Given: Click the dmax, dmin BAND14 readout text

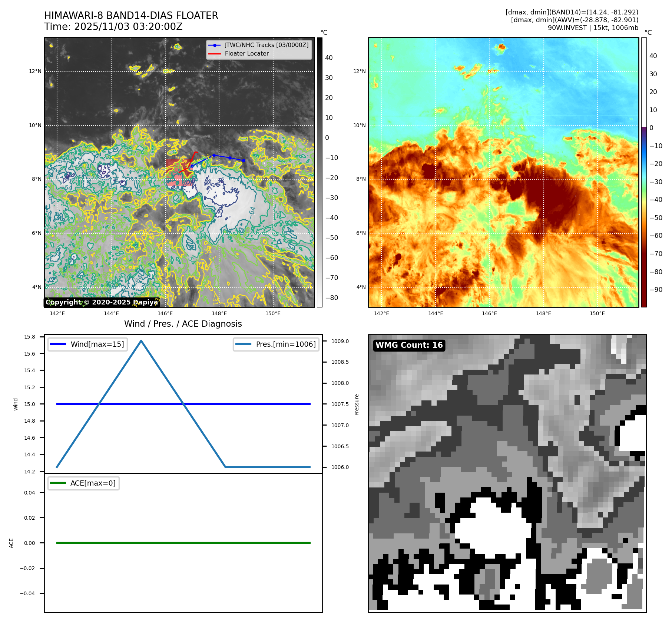Looking at the screenshot, I should coord(572,12).
